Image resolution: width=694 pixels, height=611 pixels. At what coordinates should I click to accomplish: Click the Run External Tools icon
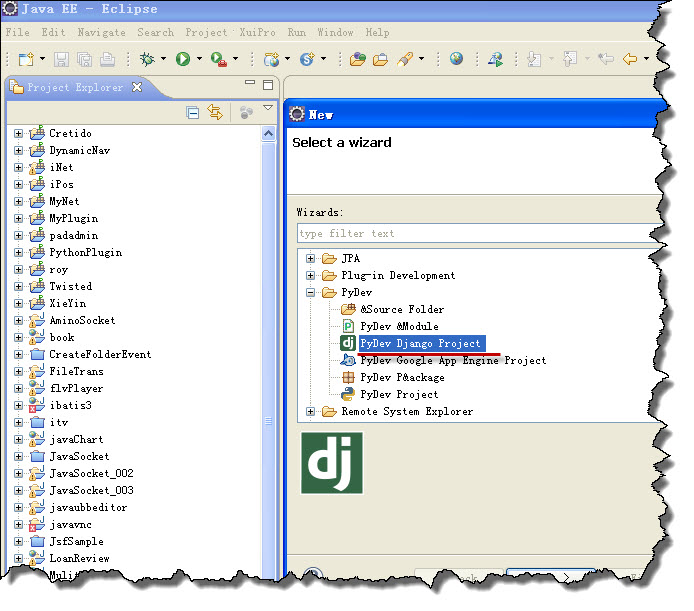pos(219,58)
